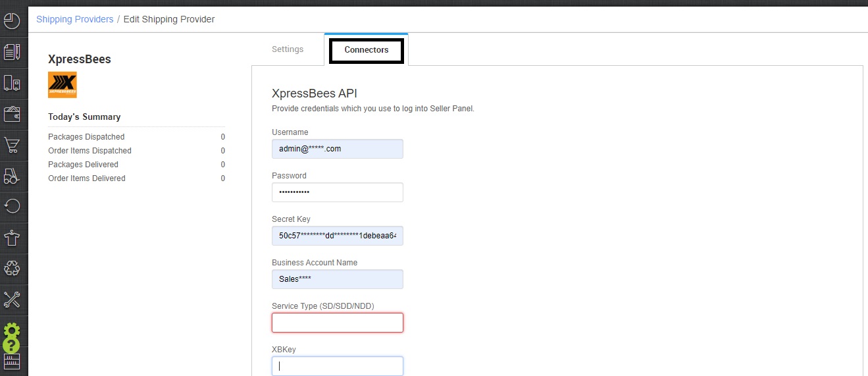Open the wrench and screwdriver tools icon

(13, 300)
